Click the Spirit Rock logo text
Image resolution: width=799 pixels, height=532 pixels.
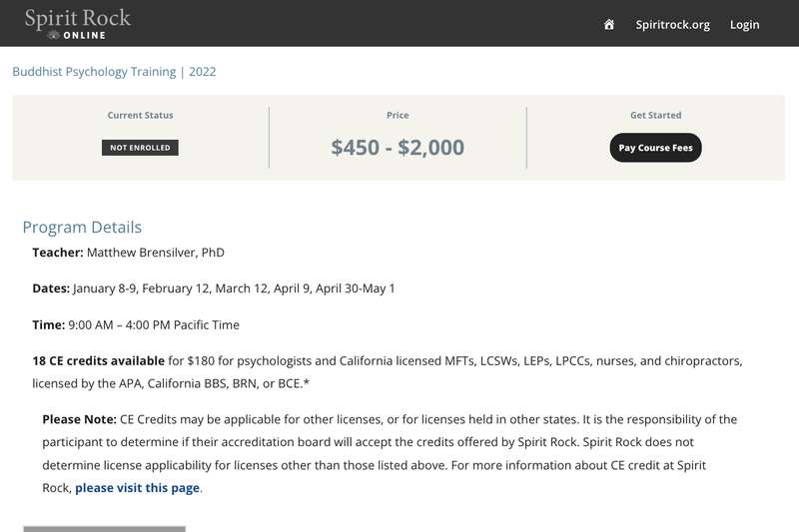(78, 18)
